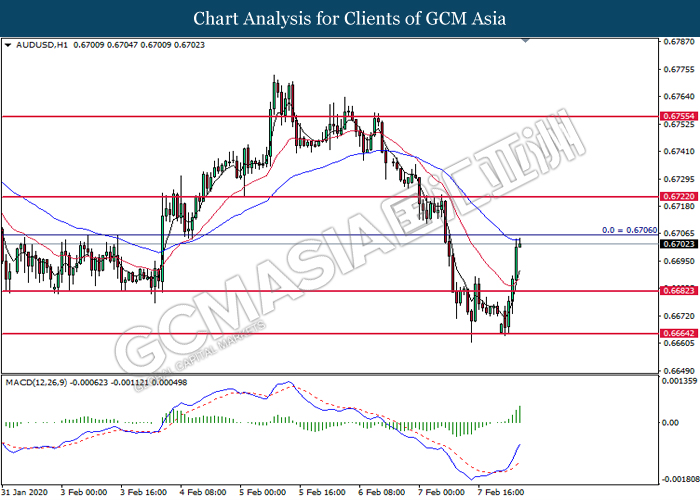Click the 4 Feb 08:00 time label
The height and width of the screenshot is (500, 700).
[x=203, y=492]
